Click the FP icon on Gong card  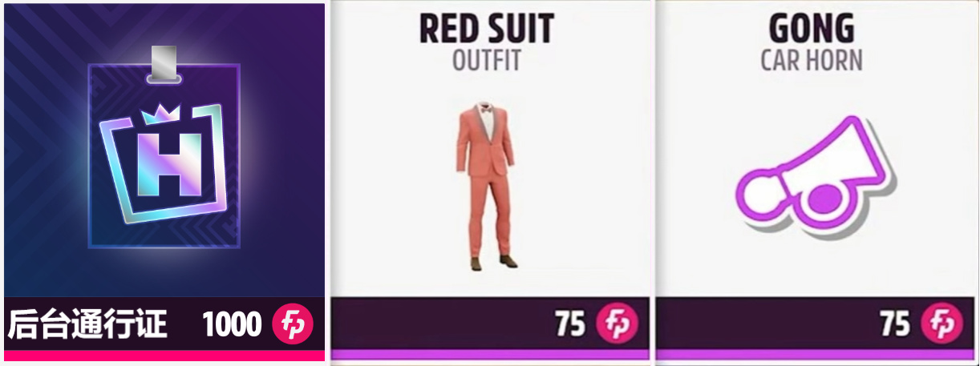point(941,324)
